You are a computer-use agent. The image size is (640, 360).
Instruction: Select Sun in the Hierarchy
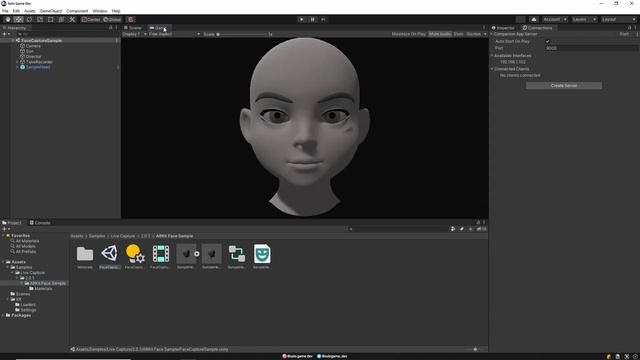point(30,51)
